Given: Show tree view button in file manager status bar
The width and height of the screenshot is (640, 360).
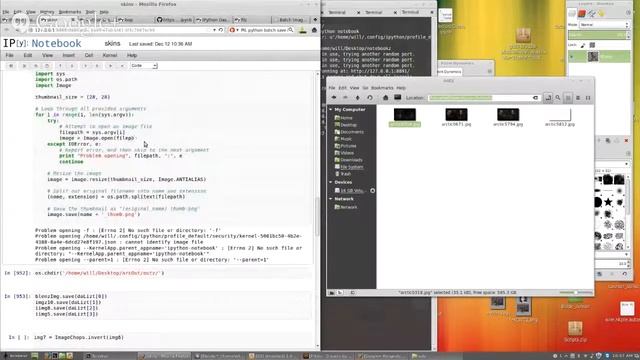Looking at the screenshot, I should (x=340, y=293).
